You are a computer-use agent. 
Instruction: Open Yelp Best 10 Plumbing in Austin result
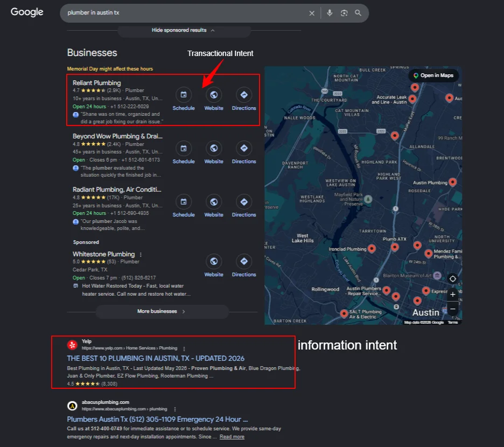pyautogui.click(x=156, y=358)
